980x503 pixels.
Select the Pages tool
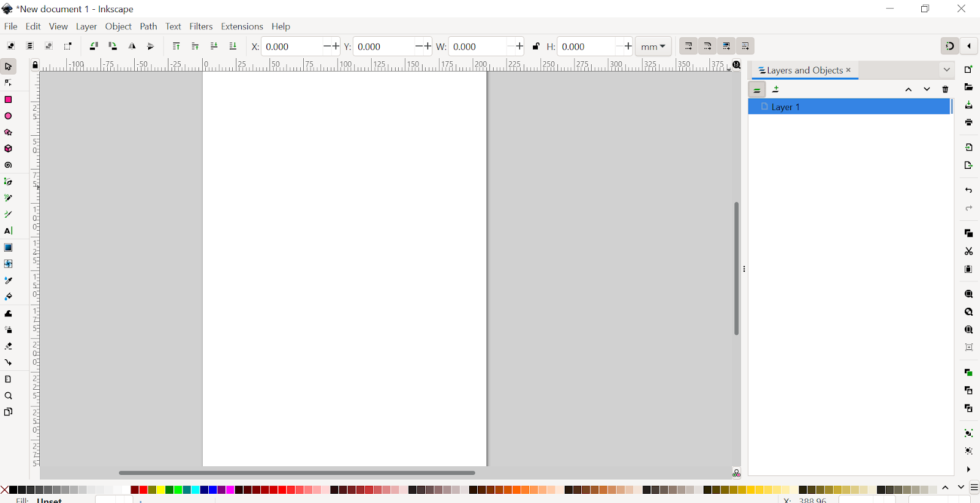tap(9, 412)
